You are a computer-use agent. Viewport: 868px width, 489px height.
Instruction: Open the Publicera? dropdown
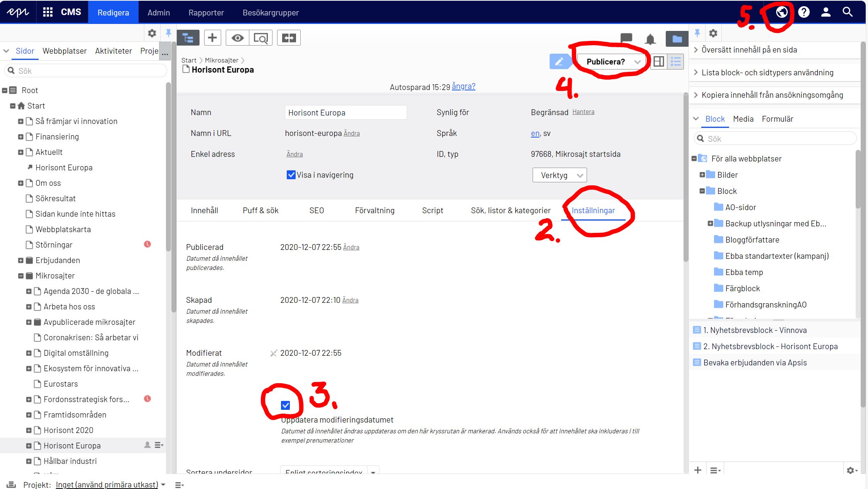click(612, 62)
